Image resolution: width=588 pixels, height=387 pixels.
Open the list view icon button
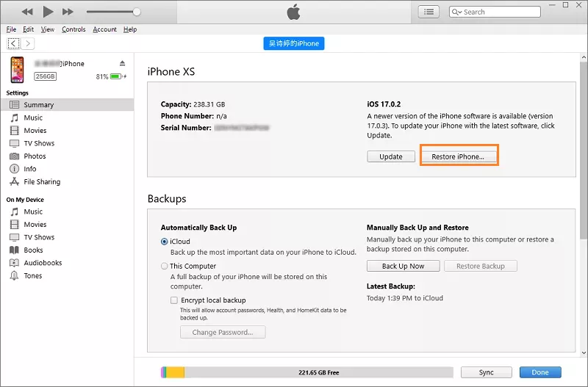pos(429,12)
